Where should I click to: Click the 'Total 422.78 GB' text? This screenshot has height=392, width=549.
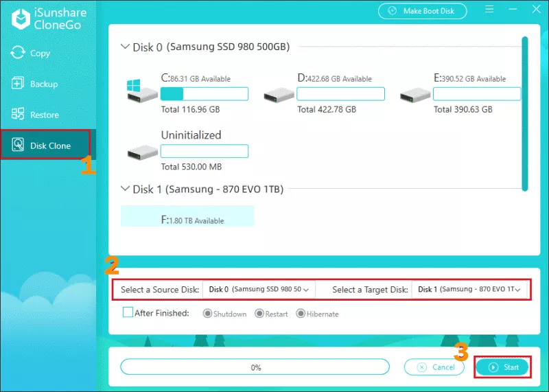[327, 110]
